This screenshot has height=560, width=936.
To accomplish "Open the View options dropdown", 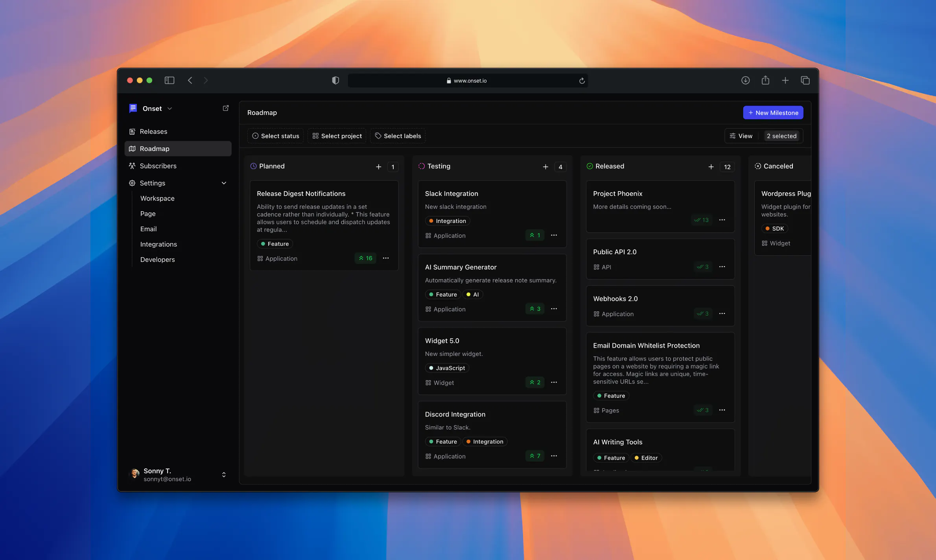I will tap(741, 136).
